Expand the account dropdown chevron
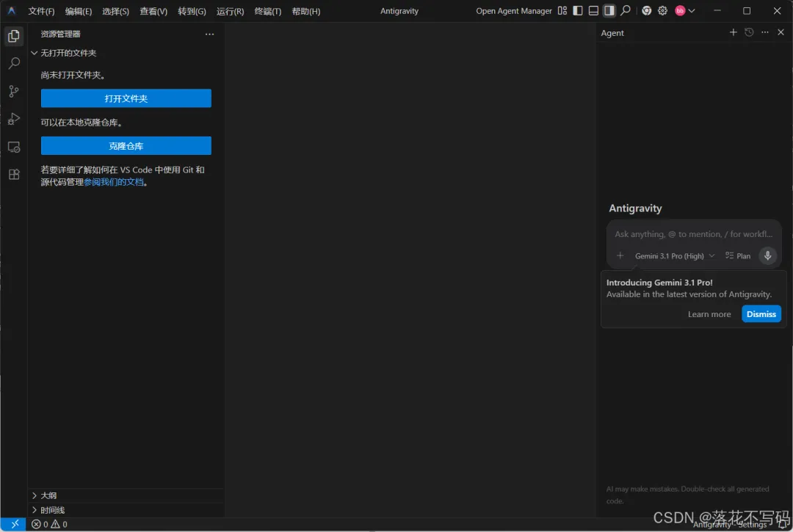Image resolution: width=793 pixels, height=532 pixels. point(692,10)
